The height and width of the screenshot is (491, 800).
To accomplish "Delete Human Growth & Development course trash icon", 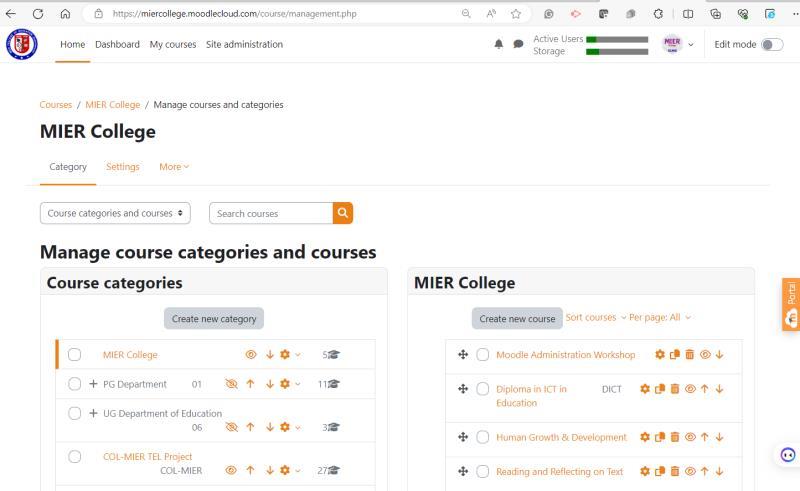I will (674, 437).
